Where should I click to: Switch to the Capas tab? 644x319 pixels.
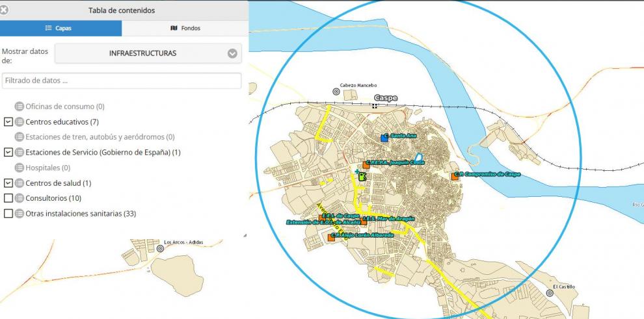[60, 29]
